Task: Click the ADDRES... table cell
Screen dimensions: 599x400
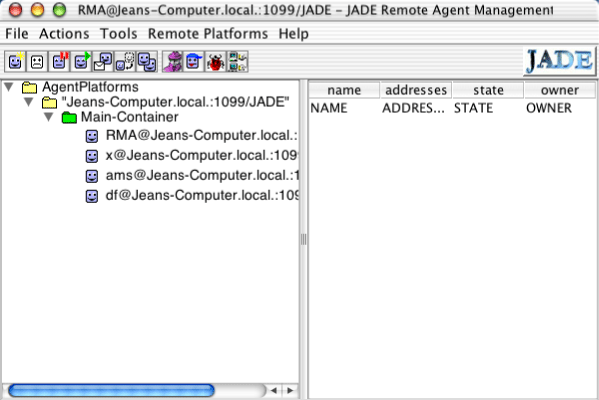Action: [x=416, y=108]
